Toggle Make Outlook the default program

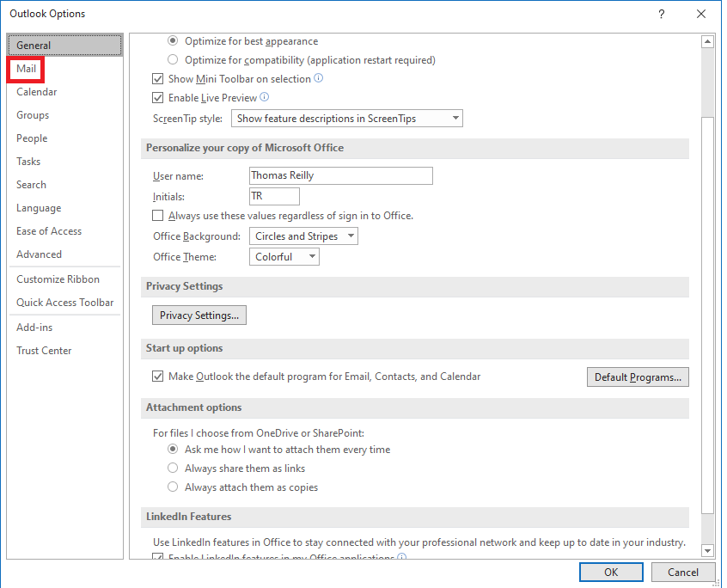pos(157,376)
